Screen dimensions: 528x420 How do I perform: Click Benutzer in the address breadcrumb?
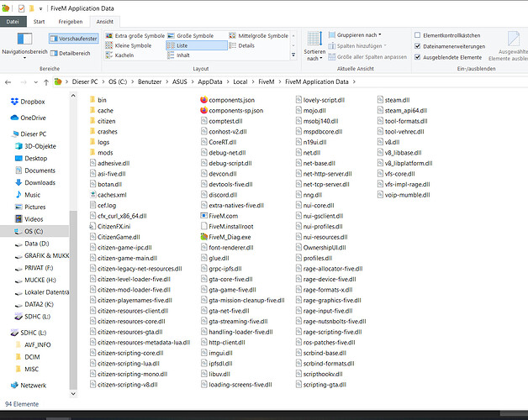[150, 81]
